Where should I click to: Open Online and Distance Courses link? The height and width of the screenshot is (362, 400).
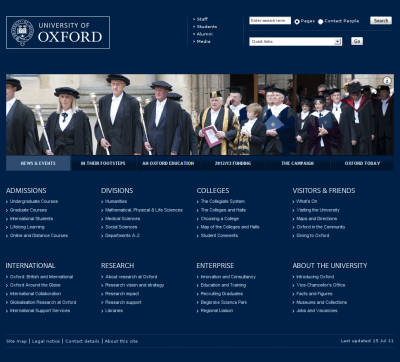(39, 235)
